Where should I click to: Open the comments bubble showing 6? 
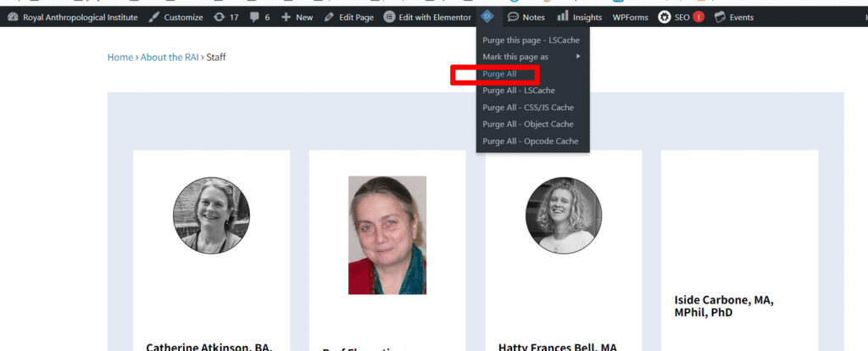pyautogui.click(x=255, y=17)
